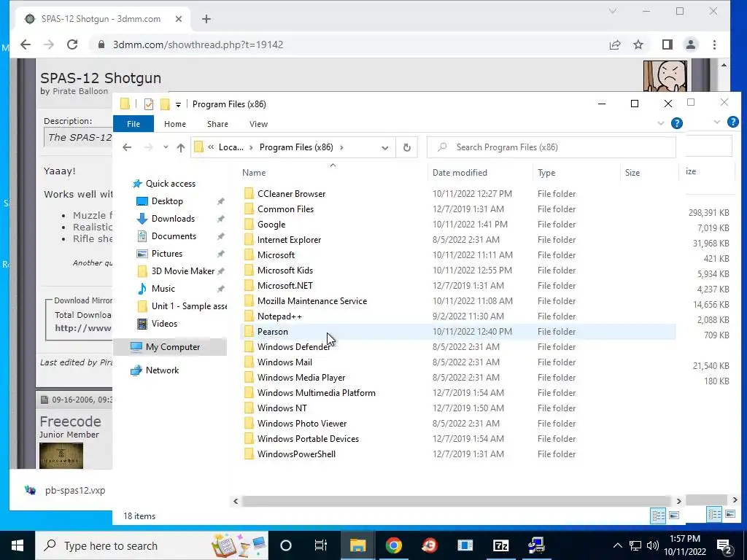This screenshot has width=747, height=560.
Task: Expand the Program Files (x86) breadcrumb arrow
Action: (x=341, y=147)
